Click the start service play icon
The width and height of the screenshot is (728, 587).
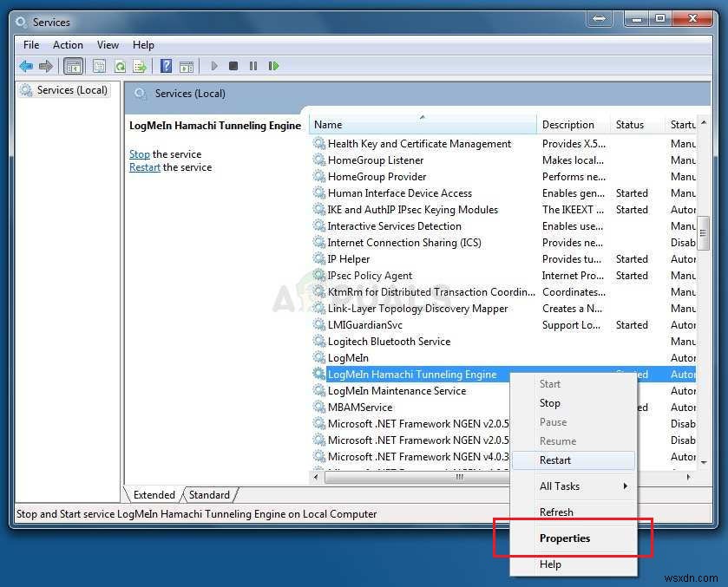pyautogui.click(x=214, y=67)
